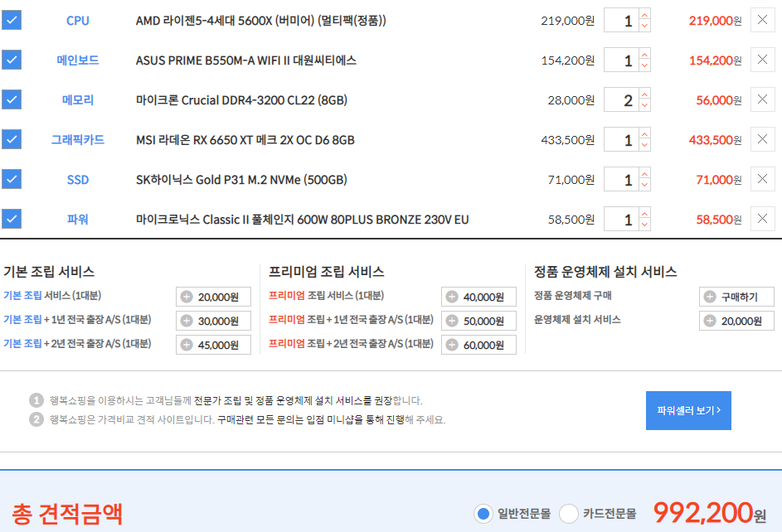Increase CPU quantity with up arrow

pyautogui.click(x=645, y=14)
